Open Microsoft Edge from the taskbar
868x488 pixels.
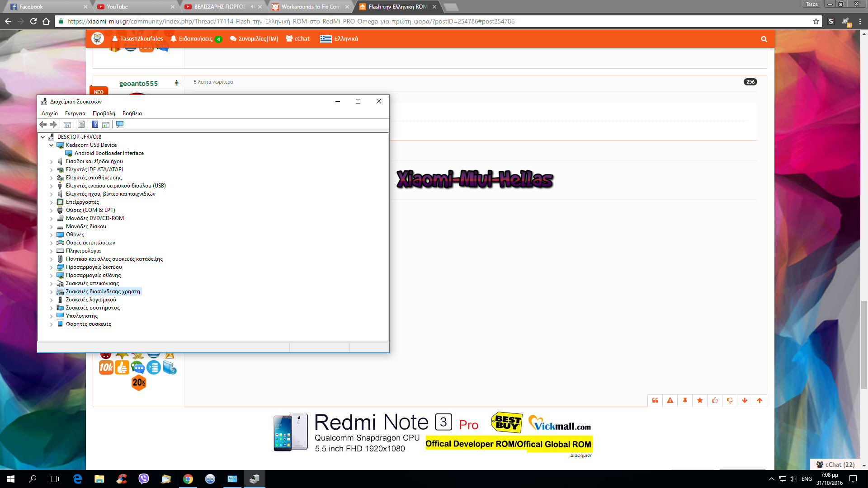pos(77,479)
